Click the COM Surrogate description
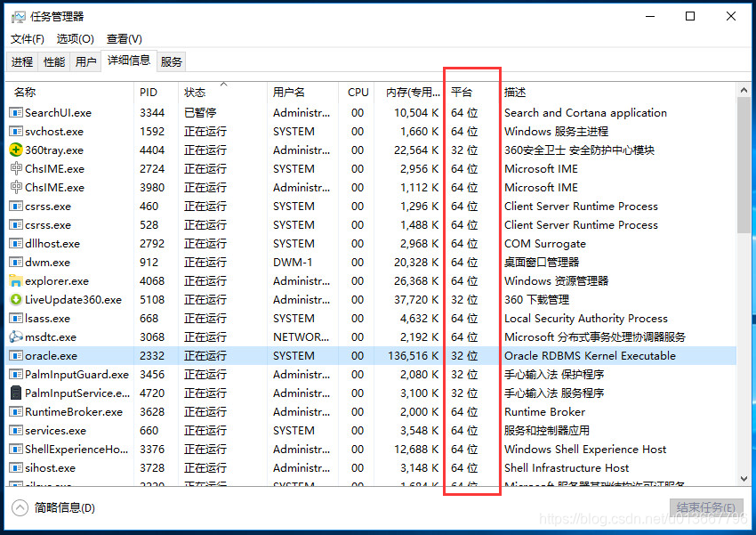This screenshot has height=535, width=756. click(545, 244)
